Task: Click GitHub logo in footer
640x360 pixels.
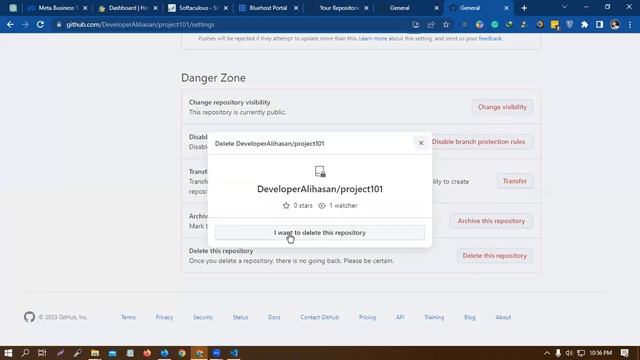Action: [29, 317]
